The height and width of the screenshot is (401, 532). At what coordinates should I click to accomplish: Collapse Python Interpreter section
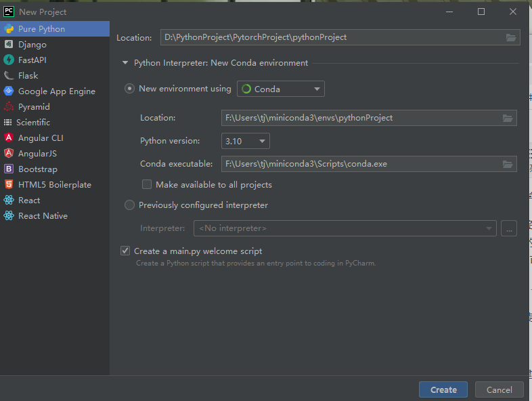(x=125, y=63)
